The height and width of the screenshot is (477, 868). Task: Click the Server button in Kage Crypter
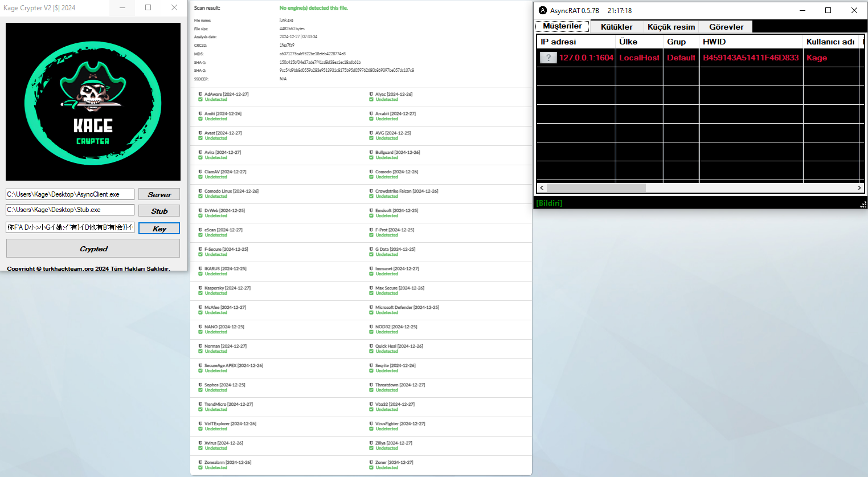click(159, 194)
